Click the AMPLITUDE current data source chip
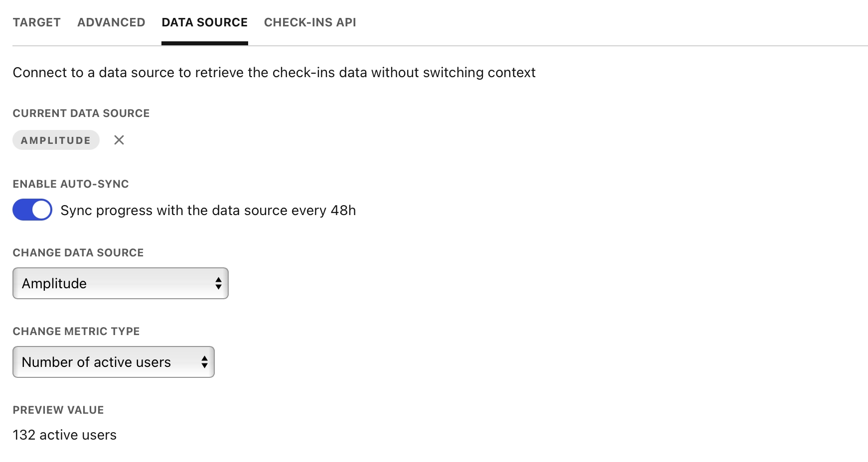868x462 pixels. pyautogui.click(x=56, y=140)
